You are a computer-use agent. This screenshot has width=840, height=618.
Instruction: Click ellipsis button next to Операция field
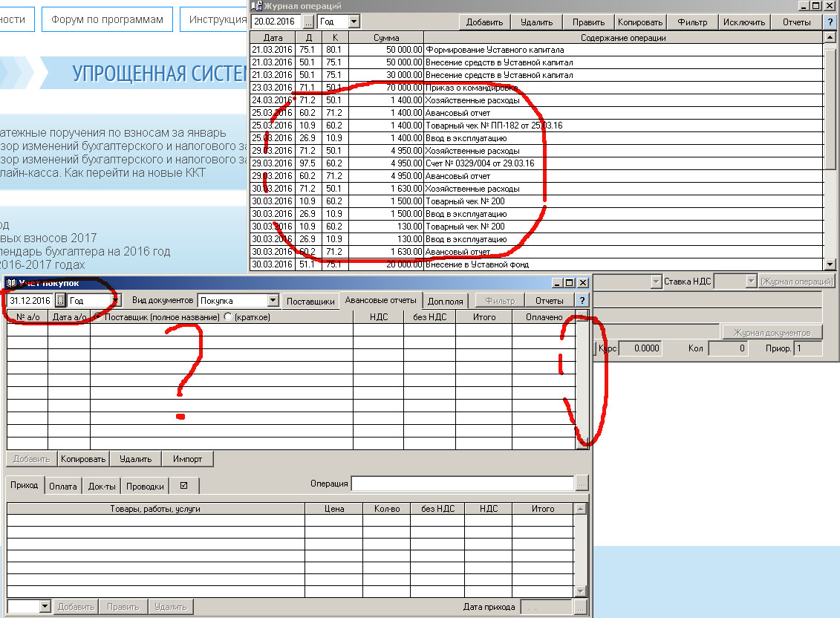(x=582, y=484)
